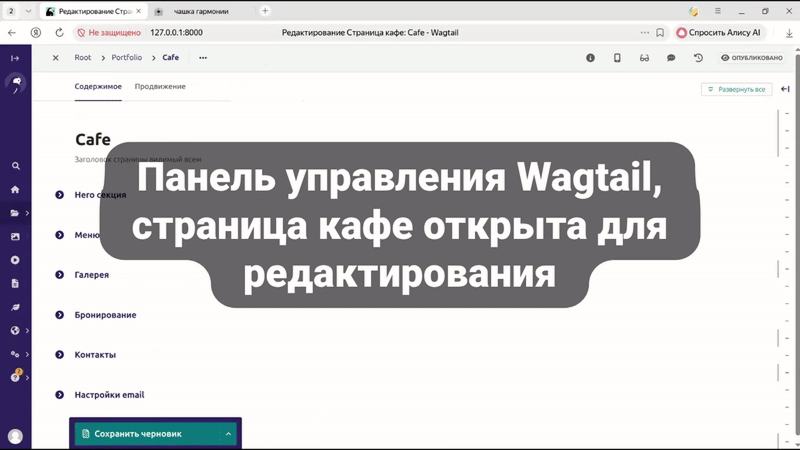
Task: Open browser hamburger menu
Action: tap(717, 11)
